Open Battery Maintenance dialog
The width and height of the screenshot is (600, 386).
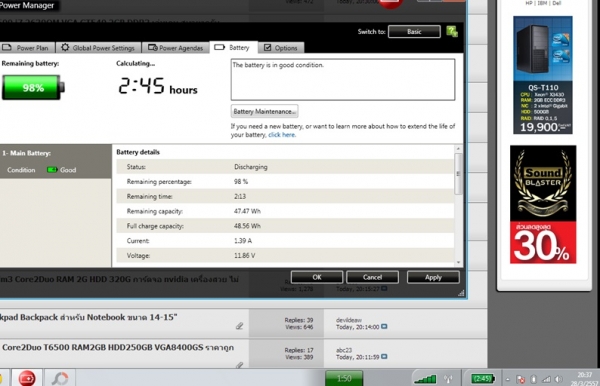click(x=264, y=111)
